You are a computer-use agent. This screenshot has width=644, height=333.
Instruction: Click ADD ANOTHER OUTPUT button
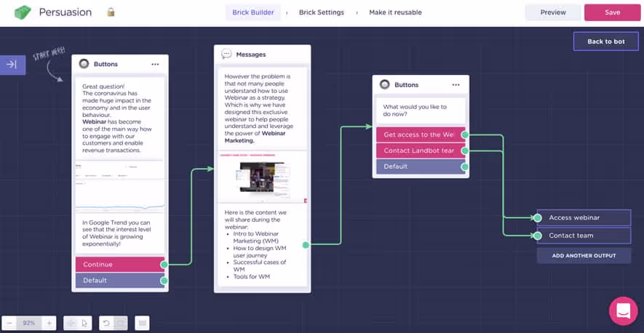click(584, 255)
